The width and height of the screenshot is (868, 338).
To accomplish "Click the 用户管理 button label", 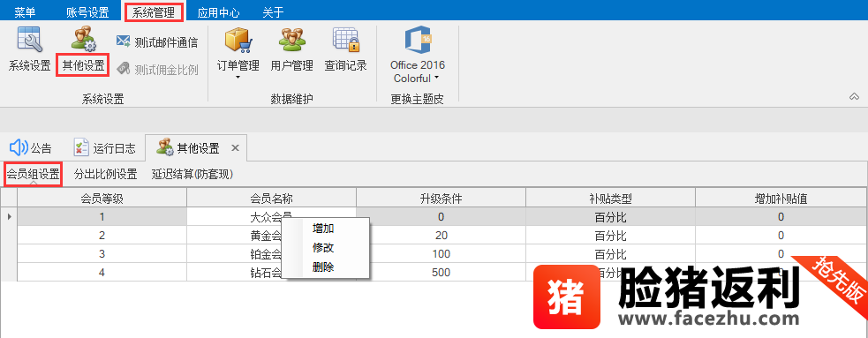I will (291, 66).
